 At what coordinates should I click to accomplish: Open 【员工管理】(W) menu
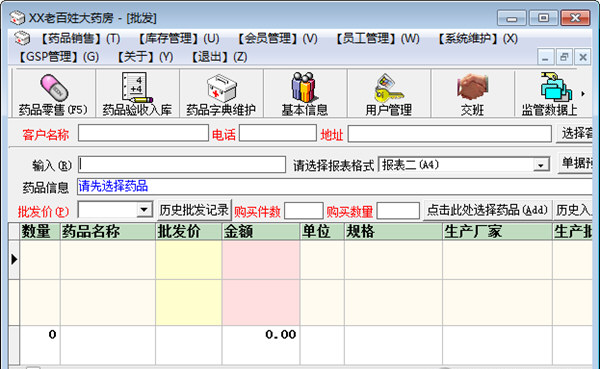tap(378, 38)
